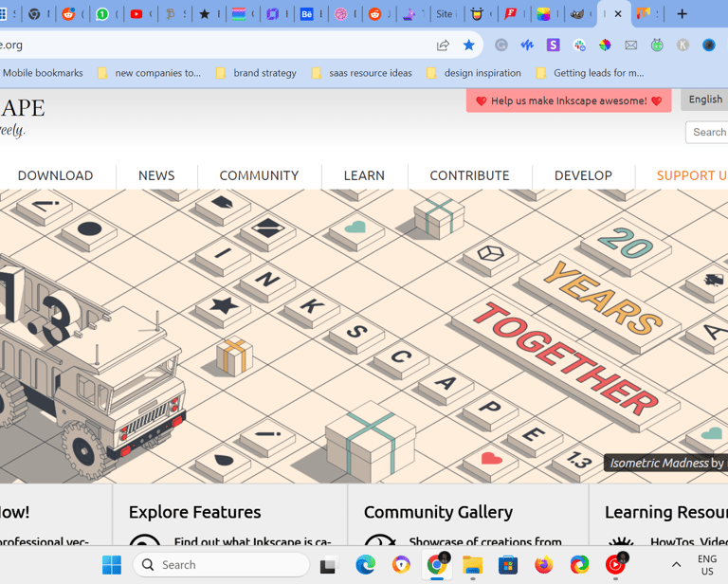Switch to the black star icon tab
728x584 pixels.
click(205, 14)
